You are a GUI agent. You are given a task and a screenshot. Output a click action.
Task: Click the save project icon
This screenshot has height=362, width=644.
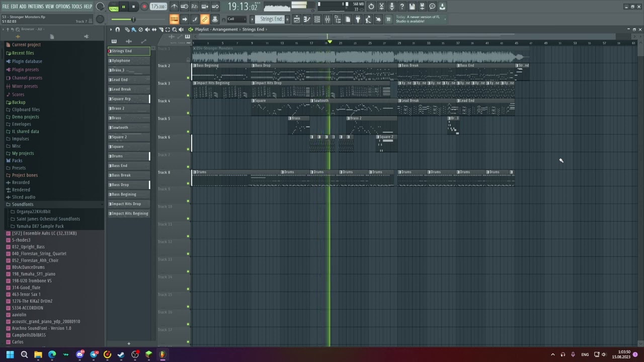click(412, 7)
